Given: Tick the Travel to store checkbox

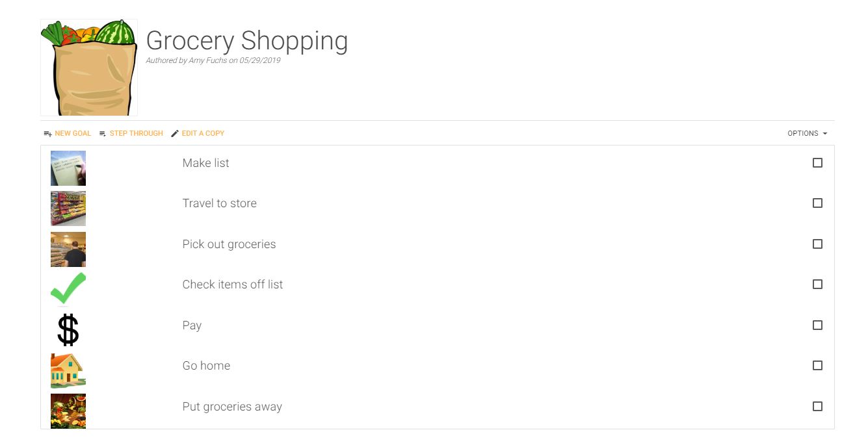Looking at the screenshot, I should click(x=817, y=203).
